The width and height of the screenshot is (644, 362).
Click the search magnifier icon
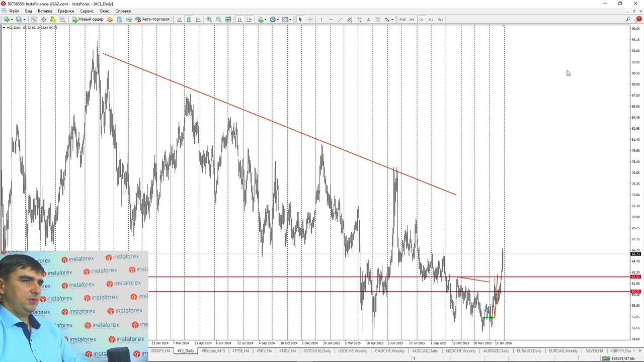tap(628, 20)
